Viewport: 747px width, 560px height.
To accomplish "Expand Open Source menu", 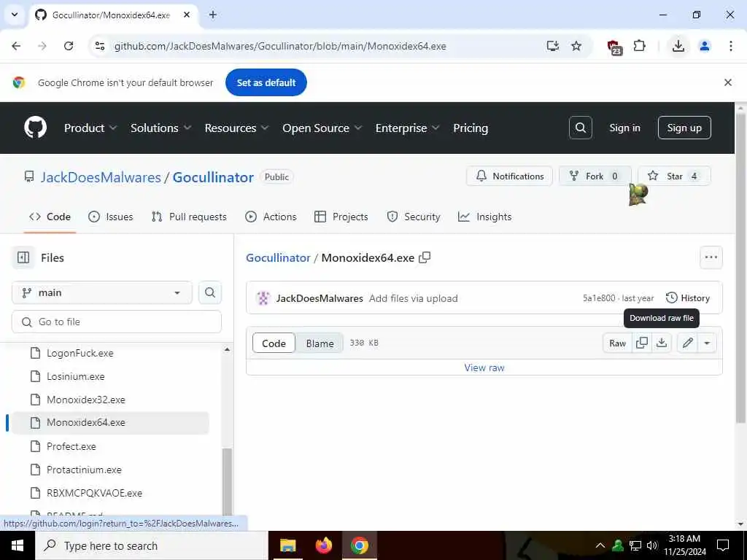I will 322,128.
